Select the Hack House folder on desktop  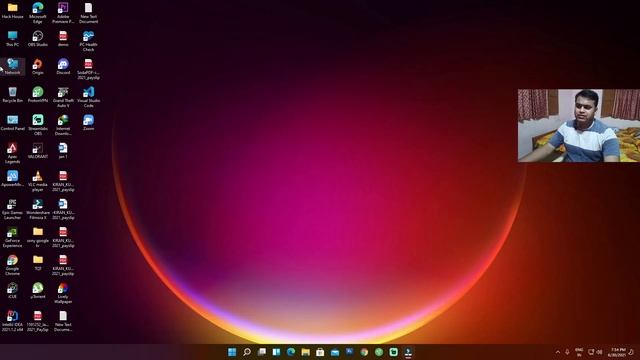(12, 11)
